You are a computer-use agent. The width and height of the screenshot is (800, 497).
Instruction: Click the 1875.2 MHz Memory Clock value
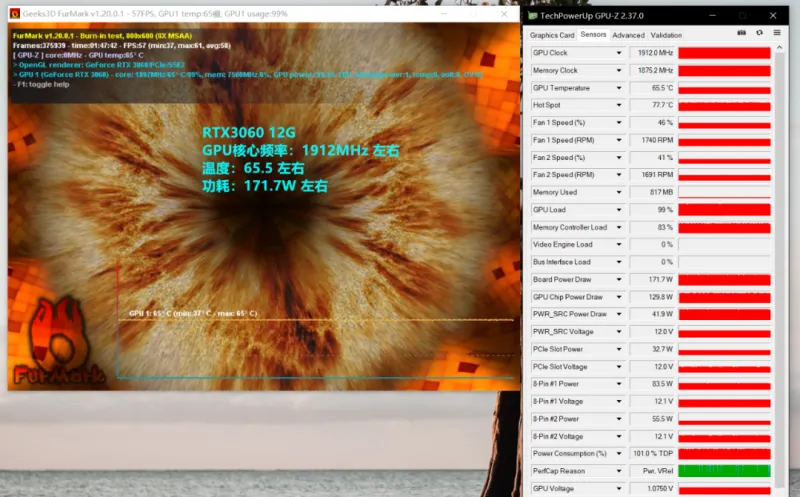[x=653, y=70]
